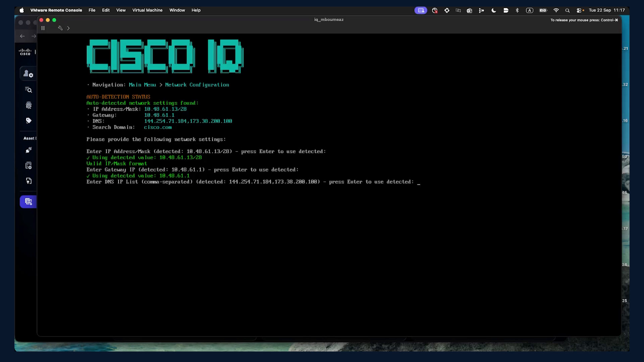Select the tag icon in Cisco sidebar
The image size is (644, 362).
click(x=29, y=121)
